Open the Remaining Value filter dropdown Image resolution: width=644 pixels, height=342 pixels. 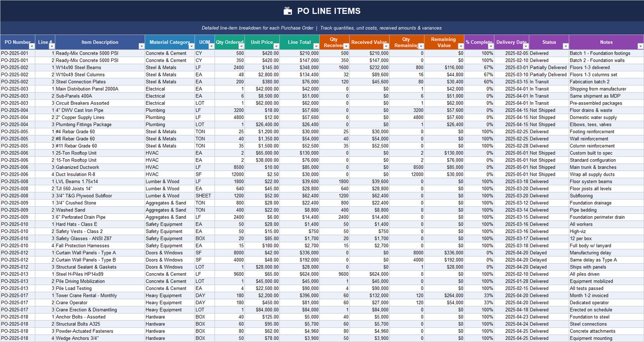coord(461,46)
